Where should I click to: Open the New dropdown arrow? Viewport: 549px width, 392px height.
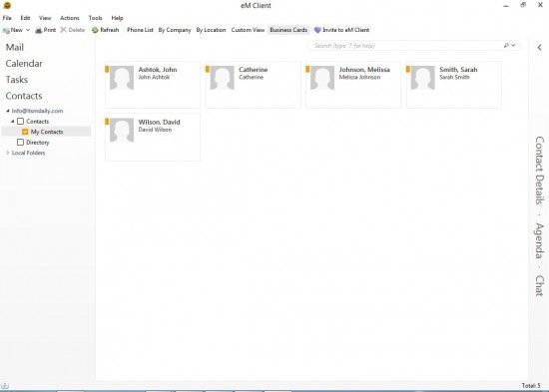point(28,30)
